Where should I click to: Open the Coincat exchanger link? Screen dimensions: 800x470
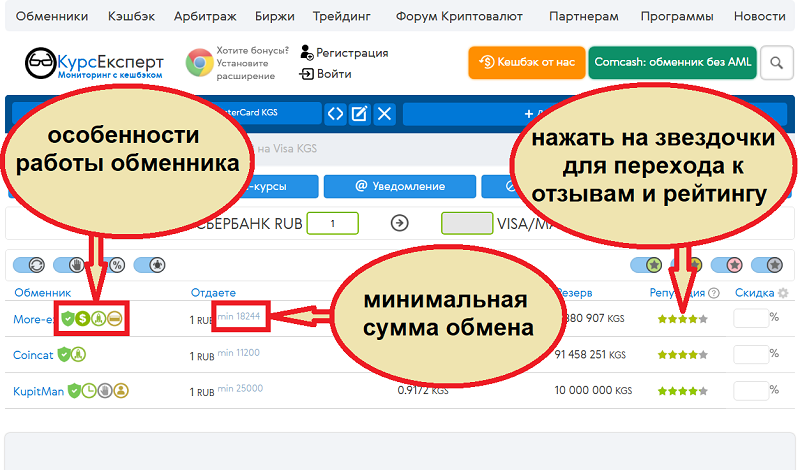pyautogui.click(x=33, y=355)
